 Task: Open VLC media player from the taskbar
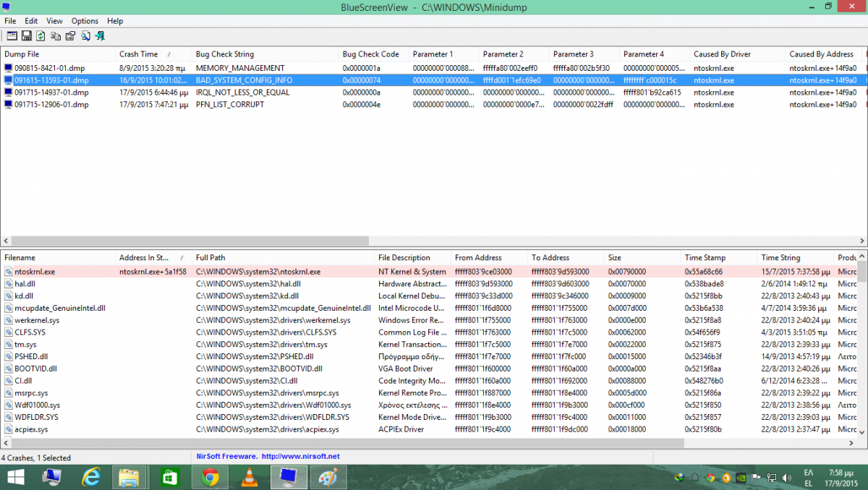[x=250, y=477]
